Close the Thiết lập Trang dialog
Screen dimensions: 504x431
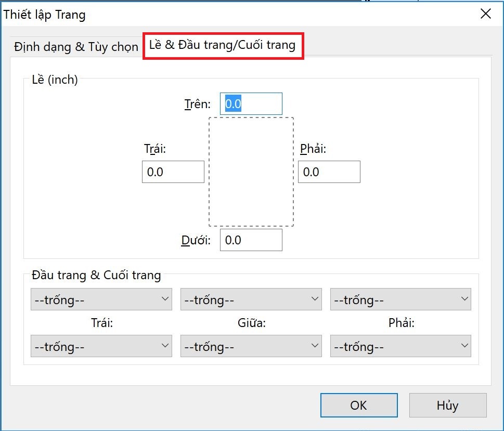point(485,14)
